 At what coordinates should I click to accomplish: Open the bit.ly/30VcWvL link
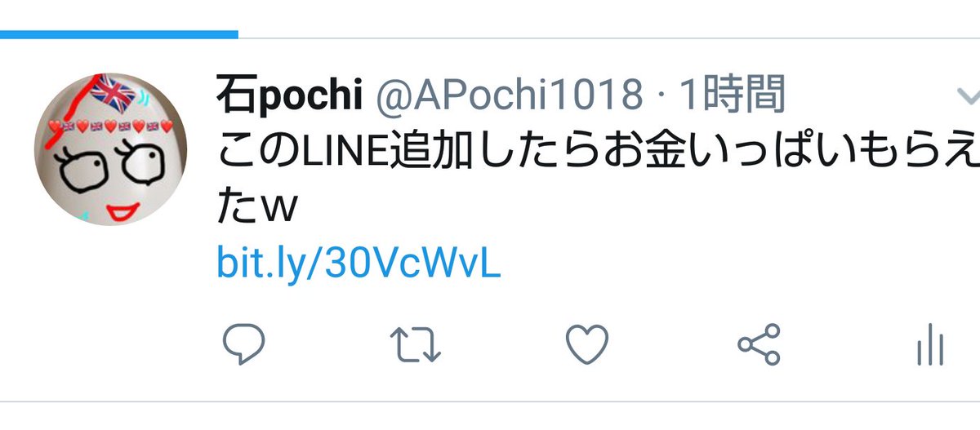point(359,264)
